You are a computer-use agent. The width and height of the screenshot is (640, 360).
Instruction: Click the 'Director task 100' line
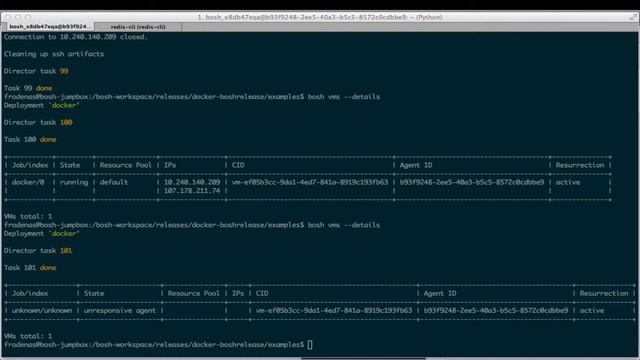(x=38, y=122)
